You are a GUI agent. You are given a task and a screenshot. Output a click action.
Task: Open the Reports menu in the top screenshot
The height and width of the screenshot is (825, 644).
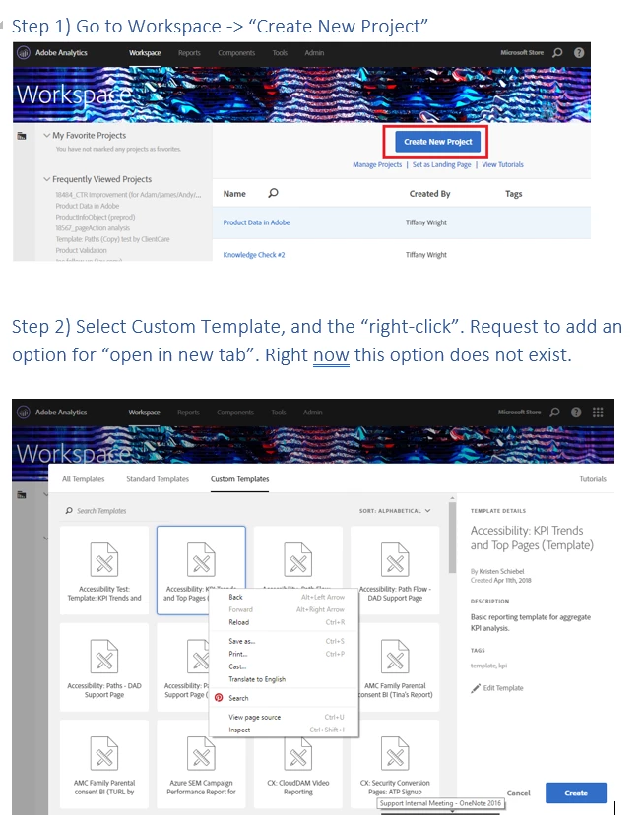click(x=189, y=52)
